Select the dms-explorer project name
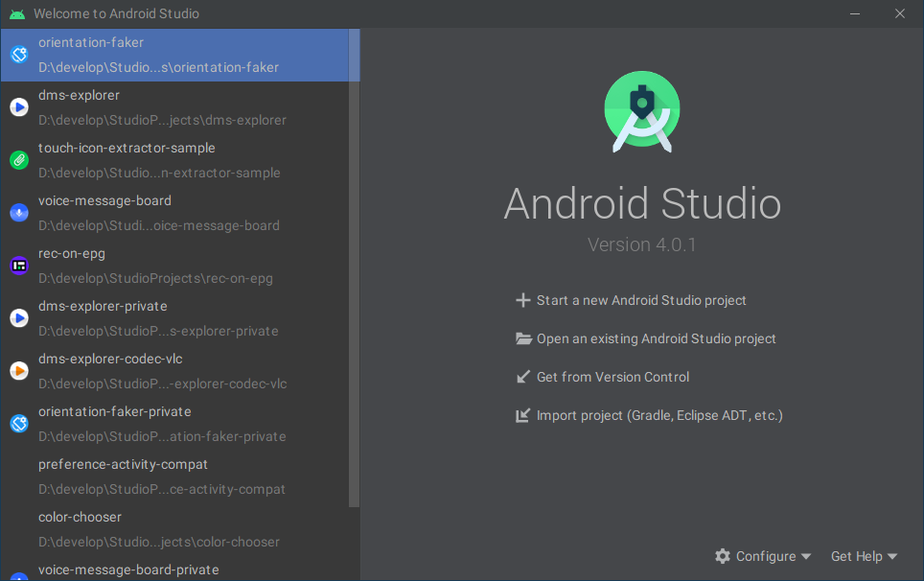924x581 pixels. [x=79, y=96]
